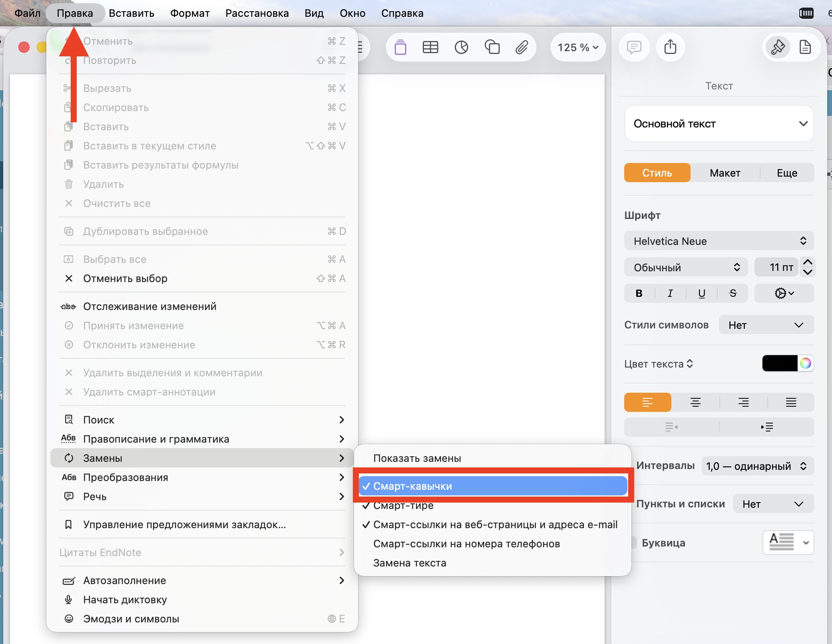Viewport: 832px width, 644px height.
Task: Open the share menu icon
Action: (670, 47)
